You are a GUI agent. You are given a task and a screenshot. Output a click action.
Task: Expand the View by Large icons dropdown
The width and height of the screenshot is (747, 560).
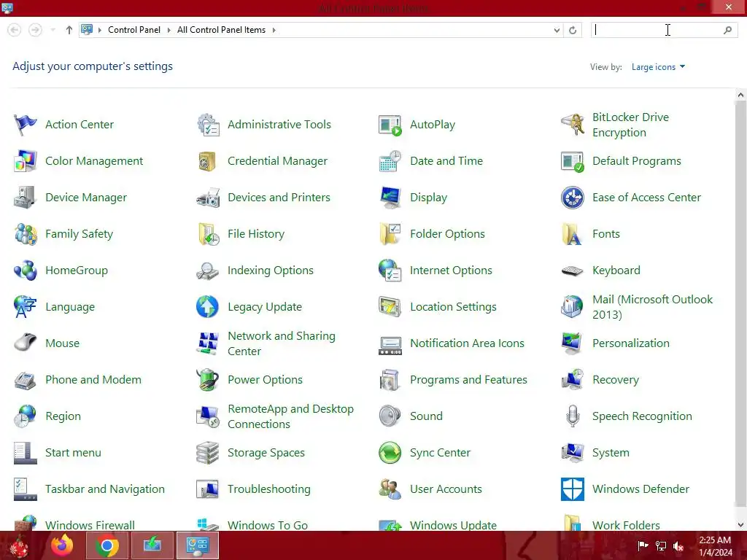(x=658, y=67)
